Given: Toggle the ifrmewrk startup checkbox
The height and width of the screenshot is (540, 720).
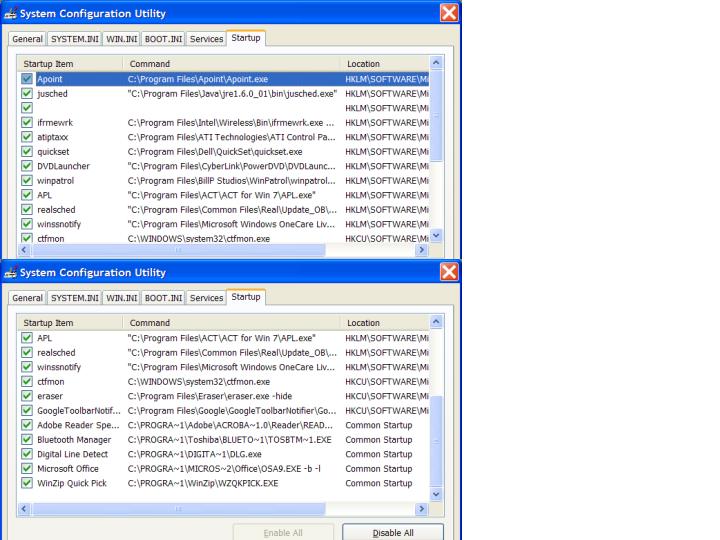Looking at the screenshot, I should click(x=27, y=123).
